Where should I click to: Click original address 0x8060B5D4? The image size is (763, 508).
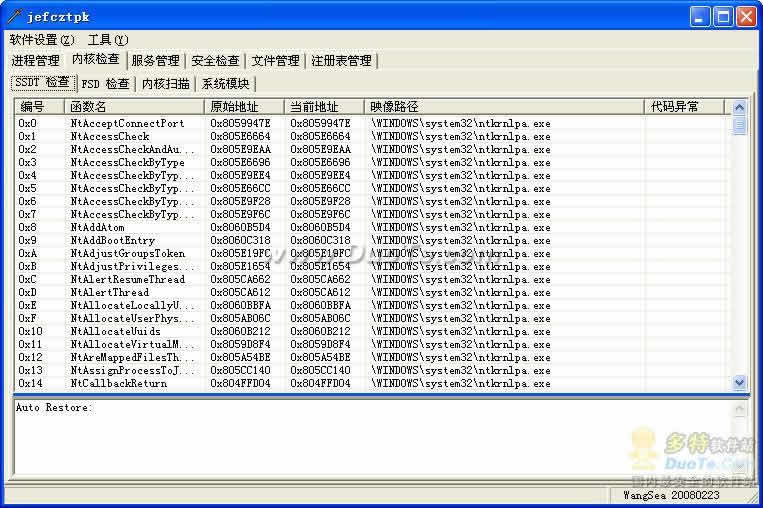coord(240,227)
